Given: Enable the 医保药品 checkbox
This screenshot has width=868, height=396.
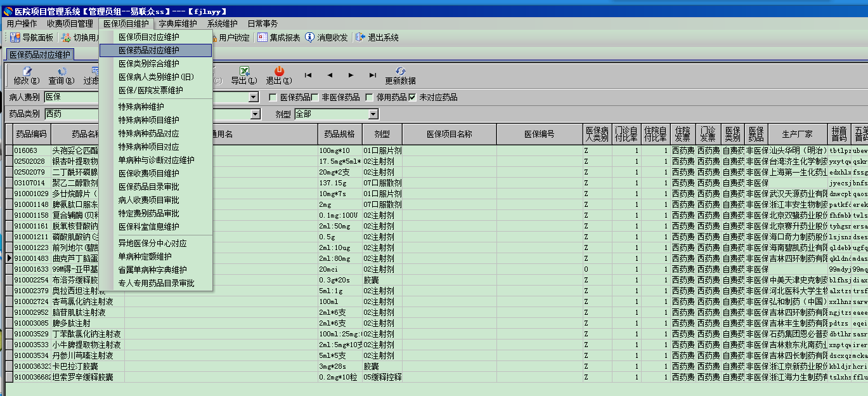Looking at the screenshot, I should pyautogui.click(x=273, y=97).
